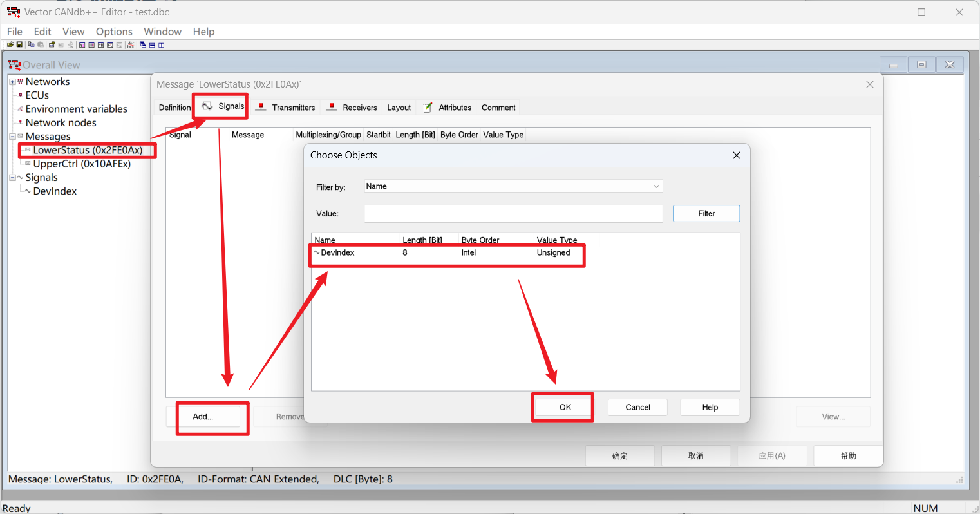Click the cascade windows toolbar icon
Screen dimensions: 980x514
[143, 45]
